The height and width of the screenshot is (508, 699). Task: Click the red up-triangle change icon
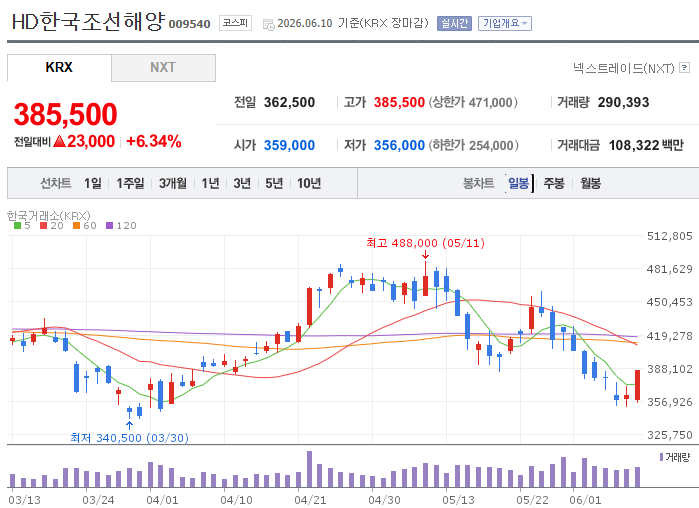[x=59, y=141]
